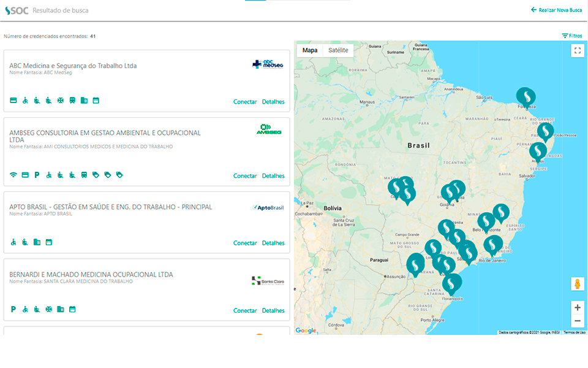Click the last heart tag icon on AMBSEG card

(119, 175)
